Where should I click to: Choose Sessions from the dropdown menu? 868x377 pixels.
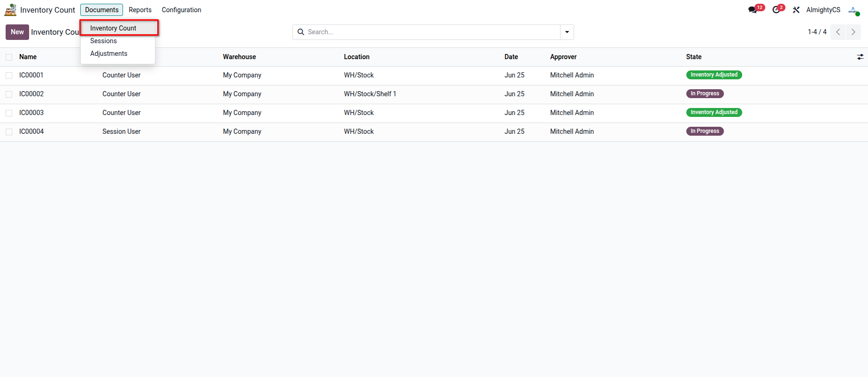tap(104, 41)
